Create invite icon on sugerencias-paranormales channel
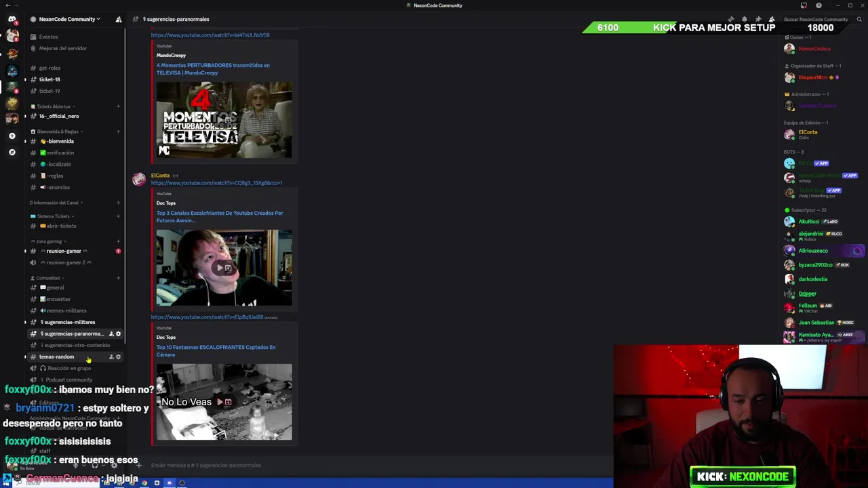Screen dimensions: 868x488 point(111,333)
